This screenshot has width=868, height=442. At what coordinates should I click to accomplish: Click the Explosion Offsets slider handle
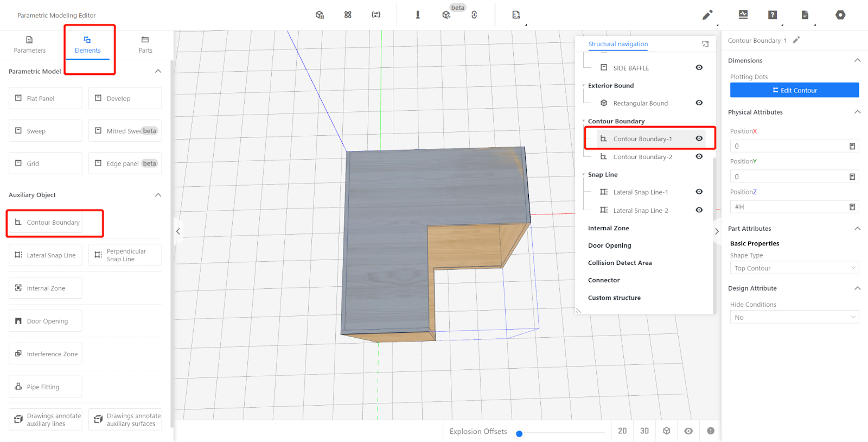pos(519,433)
